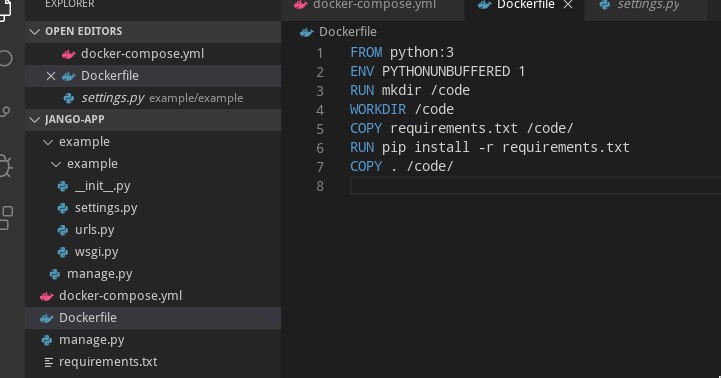This screenshot has width=721, height=378.
Task: Click Python icon beside wsgi.py
Action: pos(63,252)
